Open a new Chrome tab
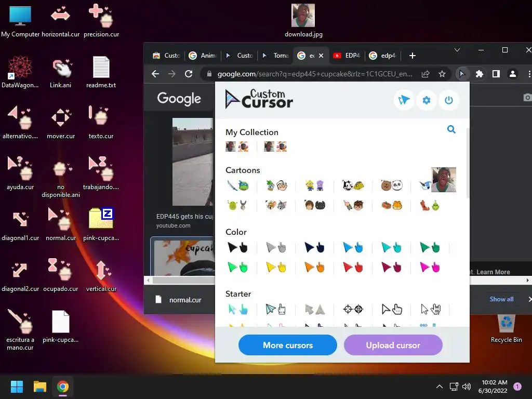 [x=412, y=56]
